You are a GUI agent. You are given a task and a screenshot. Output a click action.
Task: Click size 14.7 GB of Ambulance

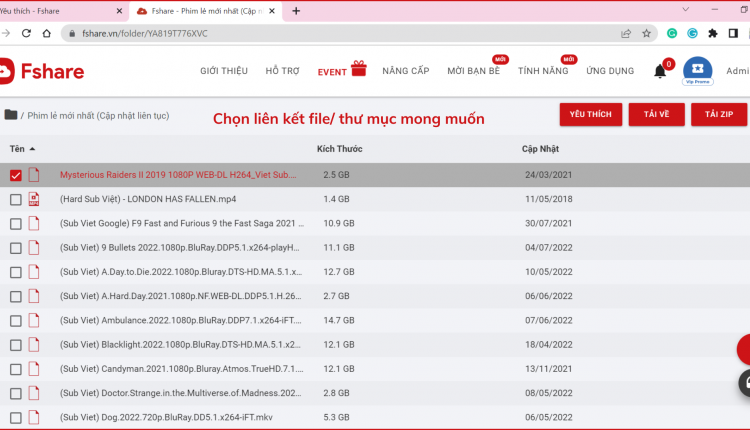pyautogui.click(x=339, y=320)
